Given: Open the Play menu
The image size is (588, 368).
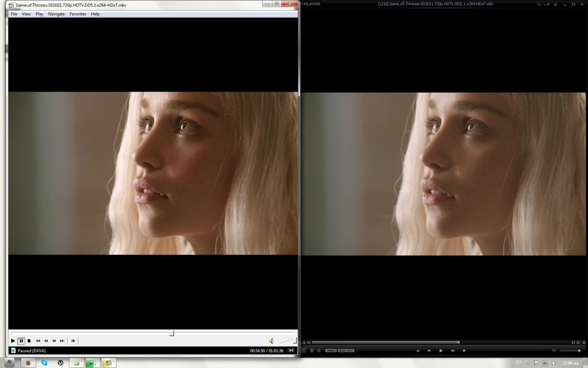Looking at the screenshot, I should [x=40, y=14].
